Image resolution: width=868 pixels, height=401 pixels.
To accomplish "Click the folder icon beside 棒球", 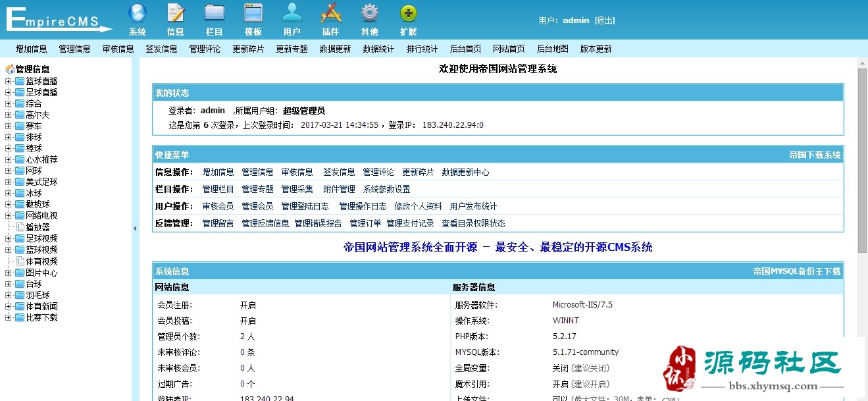I will pos(20,148).
